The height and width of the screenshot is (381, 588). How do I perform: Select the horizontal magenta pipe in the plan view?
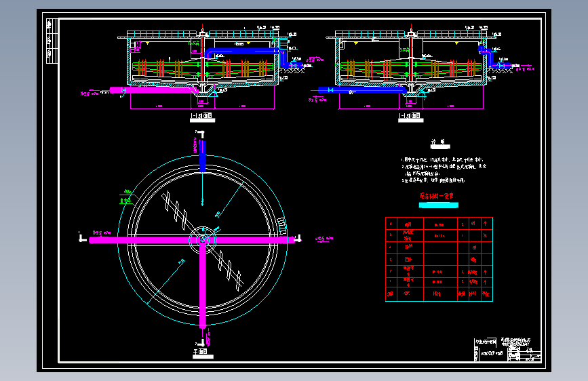(x=192, y=240)
